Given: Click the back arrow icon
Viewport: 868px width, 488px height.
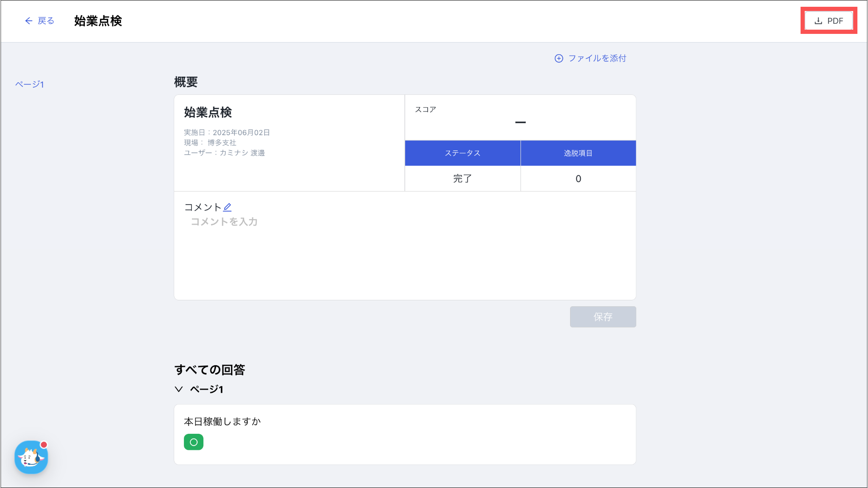Looking at the screenshot, I should click(28, 21).
